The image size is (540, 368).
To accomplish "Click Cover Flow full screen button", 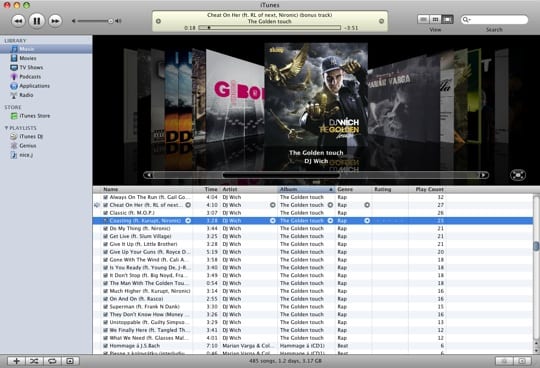I will 518,175.
